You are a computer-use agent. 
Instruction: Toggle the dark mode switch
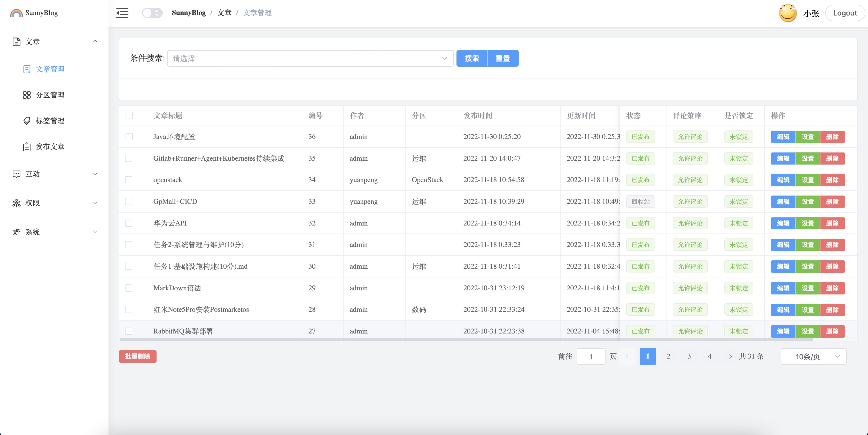click(x=152, y=13)
